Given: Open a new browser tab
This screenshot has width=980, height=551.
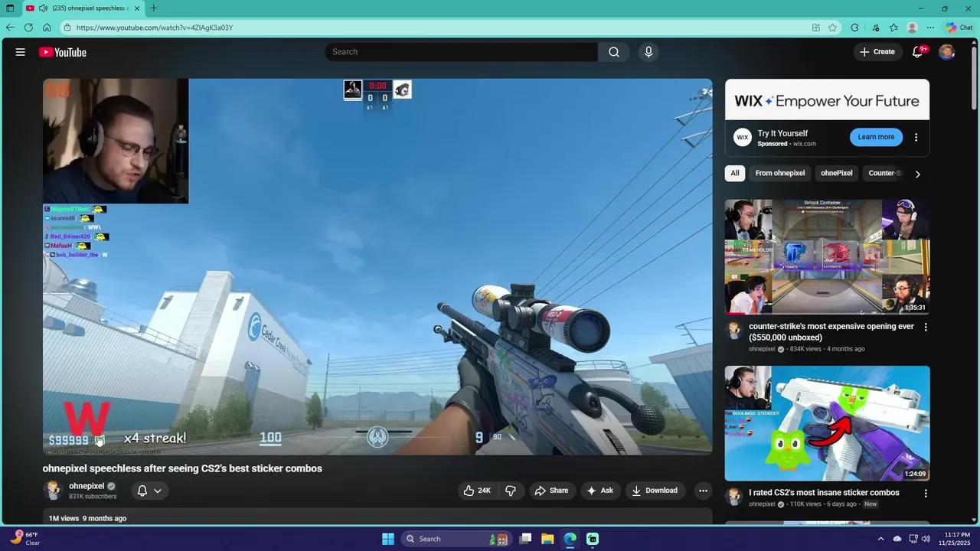Looking at the screenshot, I should pyautogui.click(x=154, y=8).
